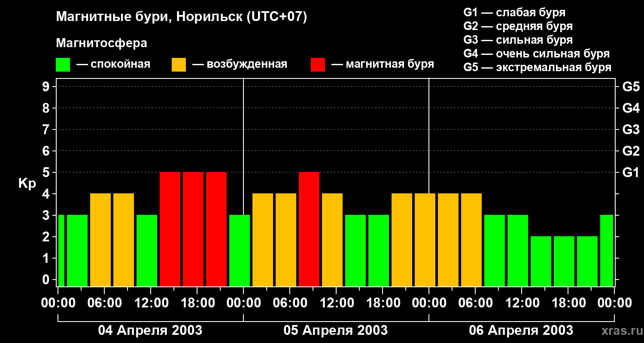Click the '— возбужденная' legend label
Viewport: 644px width, 343px height.
[x=240, y=65]
